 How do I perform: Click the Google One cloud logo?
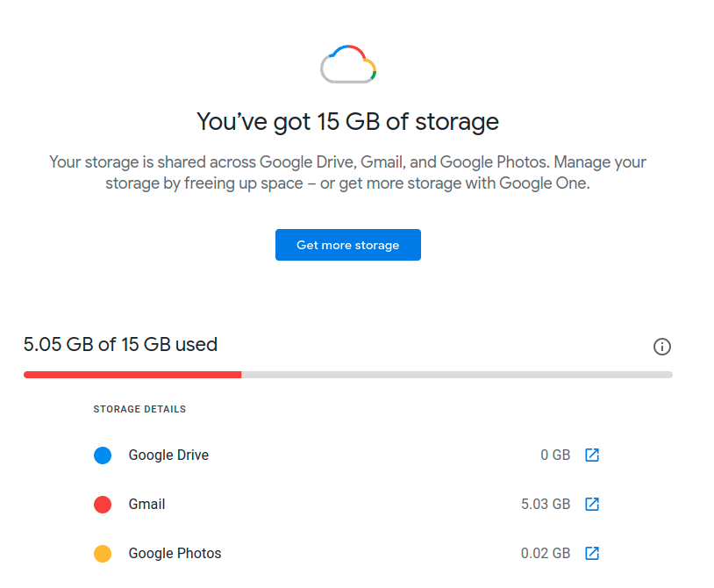(x=348, y=64)
